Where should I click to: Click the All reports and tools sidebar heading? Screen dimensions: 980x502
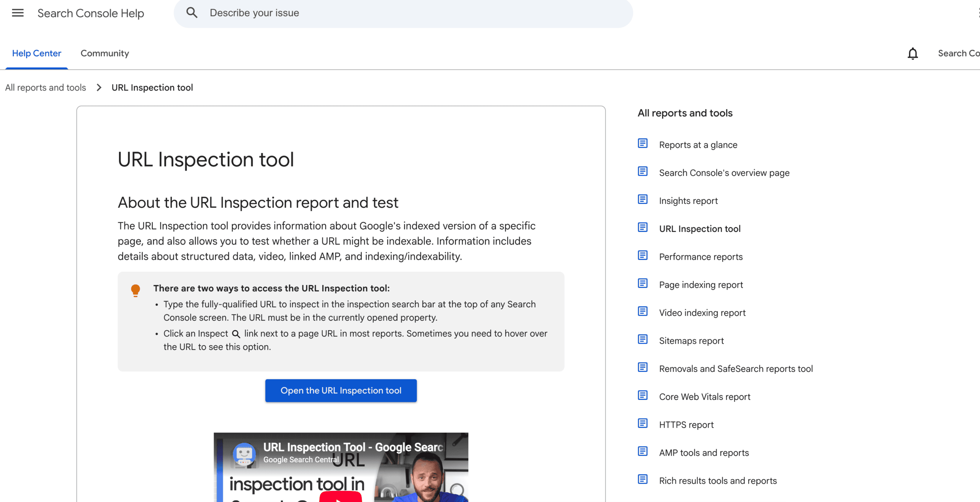tap(685, 113)
